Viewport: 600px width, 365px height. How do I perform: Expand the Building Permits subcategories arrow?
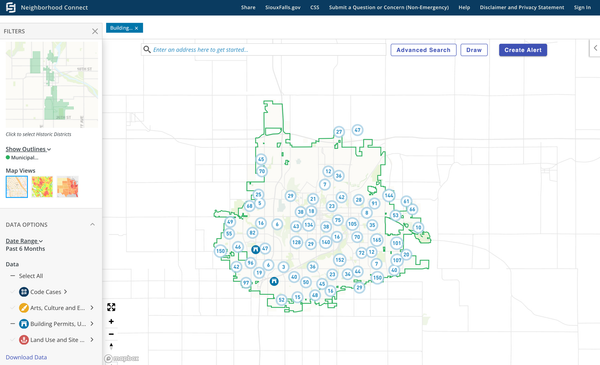coord(92,324)
